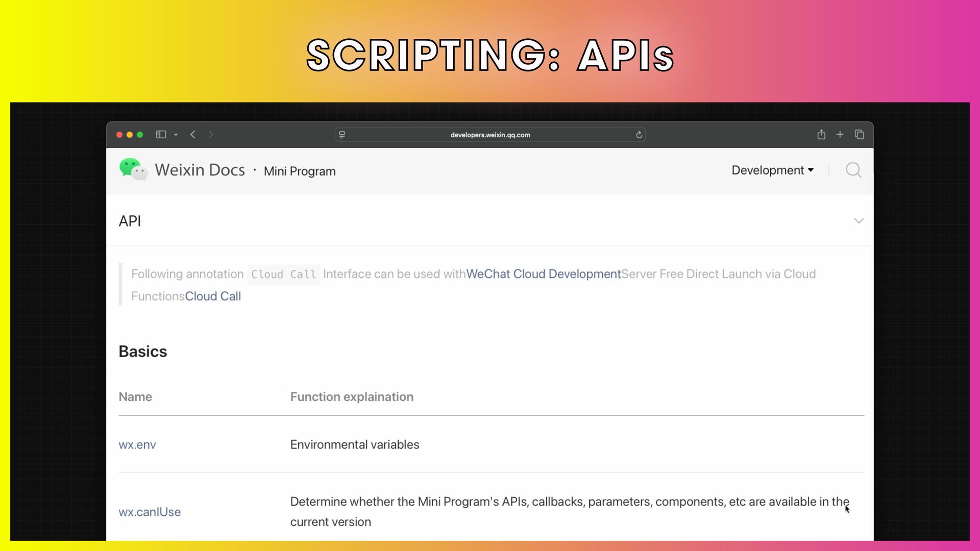
Task: Open the Weixin Docs home link
Action: (x=200, y=170)
